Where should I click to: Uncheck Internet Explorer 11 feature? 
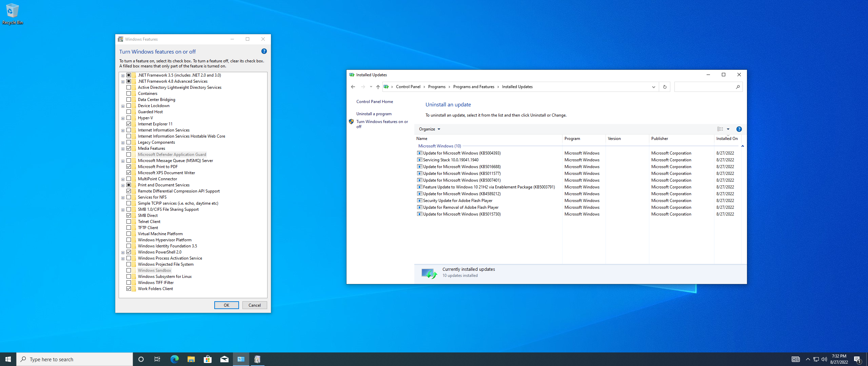click(x=129, y=124)
